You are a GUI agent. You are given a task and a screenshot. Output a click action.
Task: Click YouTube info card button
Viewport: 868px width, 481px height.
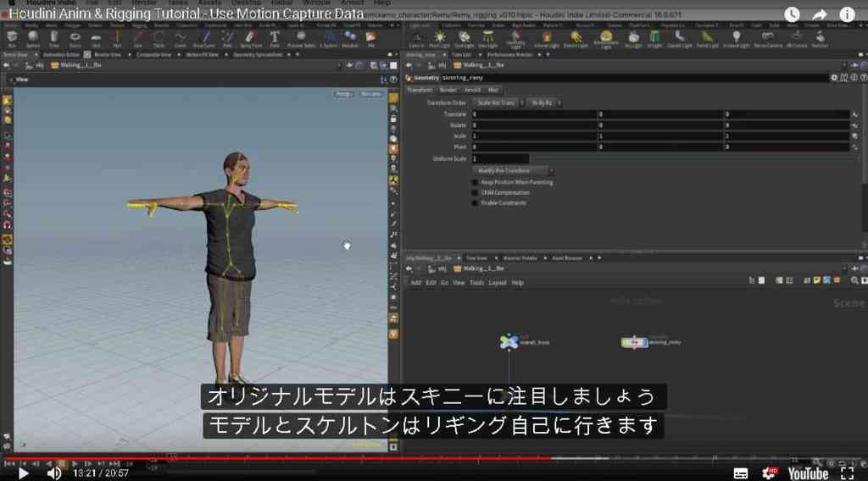click(847, 14)
